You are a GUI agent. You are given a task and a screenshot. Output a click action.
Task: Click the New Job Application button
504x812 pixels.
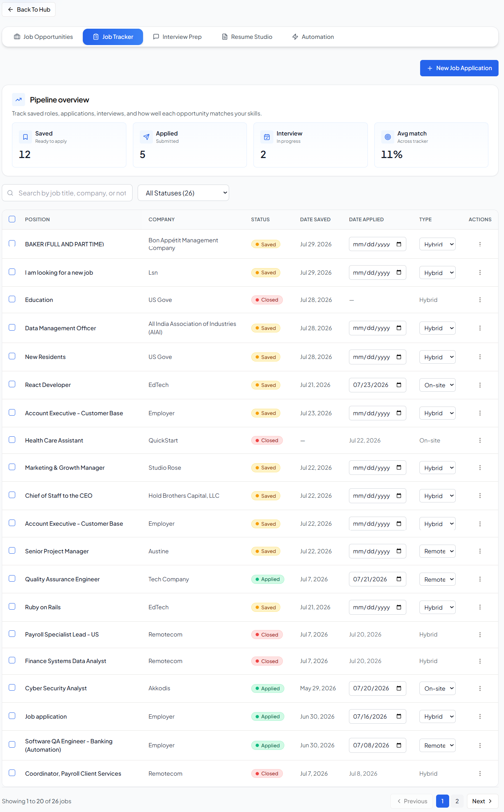tap(459, 68)
